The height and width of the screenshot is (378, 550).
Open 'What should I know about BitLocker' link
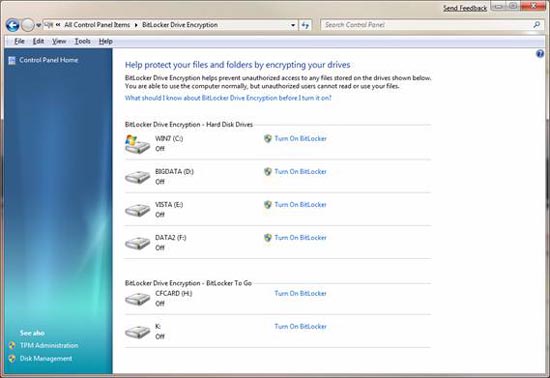pos(228,98)
